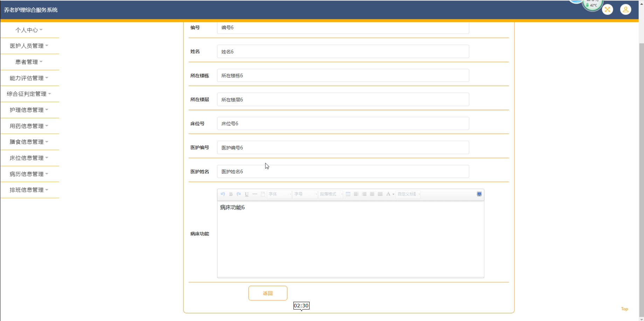This screenshot has height=321, width=644.
Task: Open the 字号 font size dropdown
Action: 305,194
